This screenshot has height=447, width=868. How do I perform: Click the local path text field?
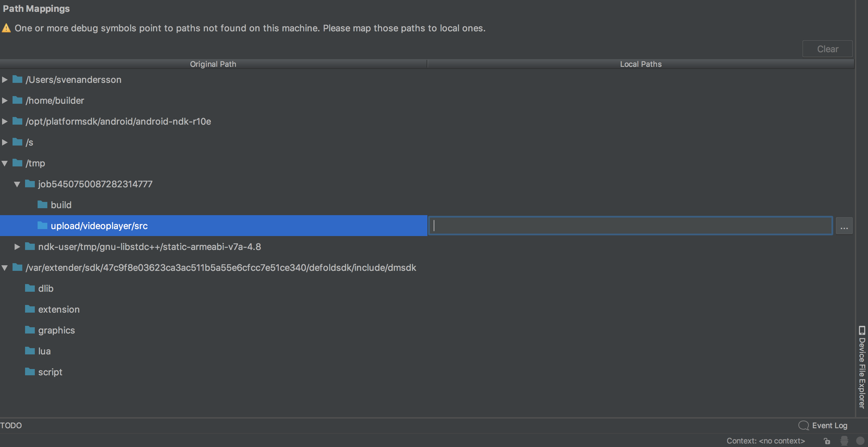pyautogui.click(x=630, y=226)
